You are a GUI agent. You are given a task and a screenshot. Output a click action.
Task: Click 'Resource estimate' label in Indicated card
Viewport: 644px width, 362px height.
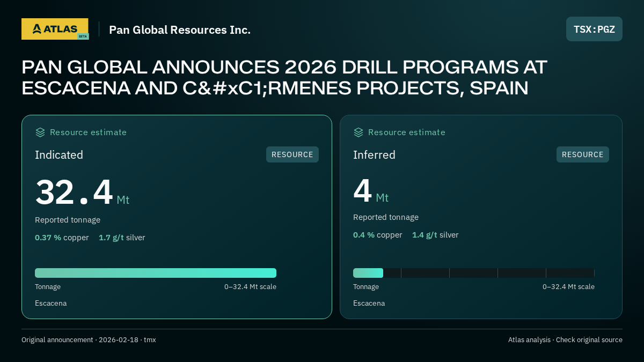pos(88,132)
